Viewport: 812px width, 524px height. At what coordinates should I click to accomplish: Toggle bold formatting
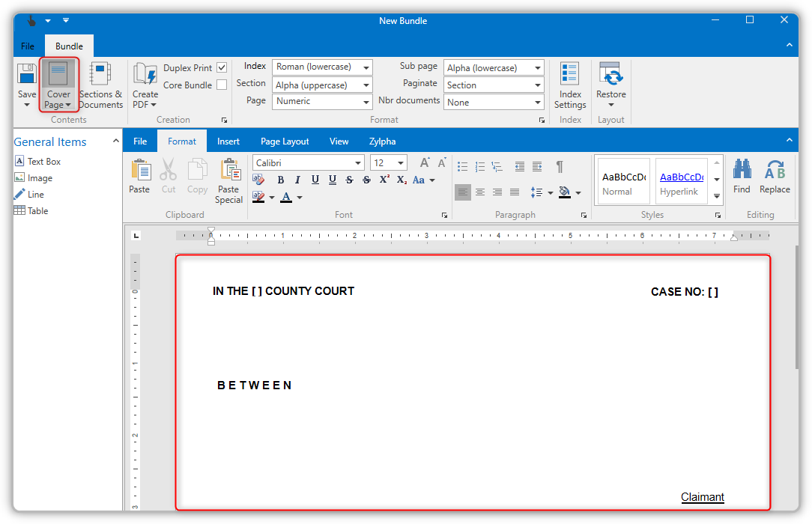click(281, 180)
